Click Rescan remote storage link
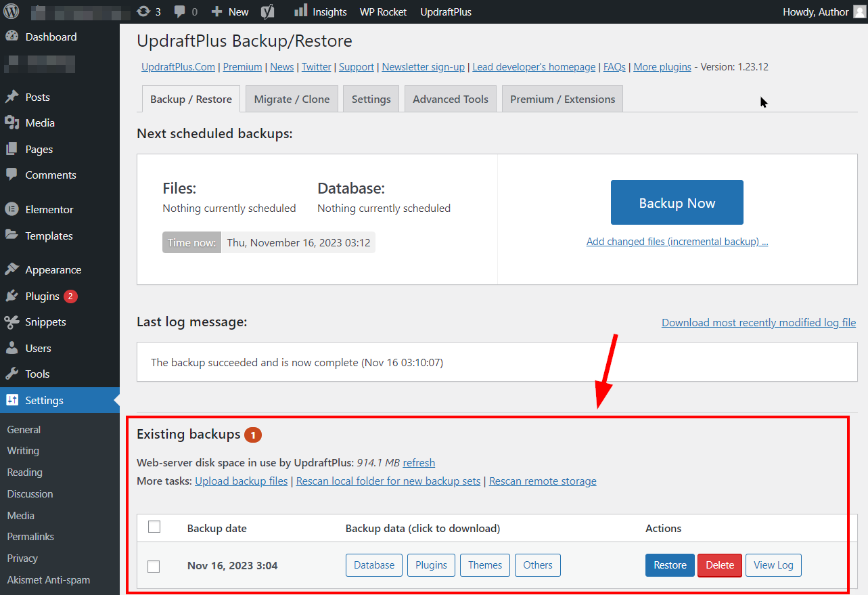 pyautogui.click(x=543, y=481)
